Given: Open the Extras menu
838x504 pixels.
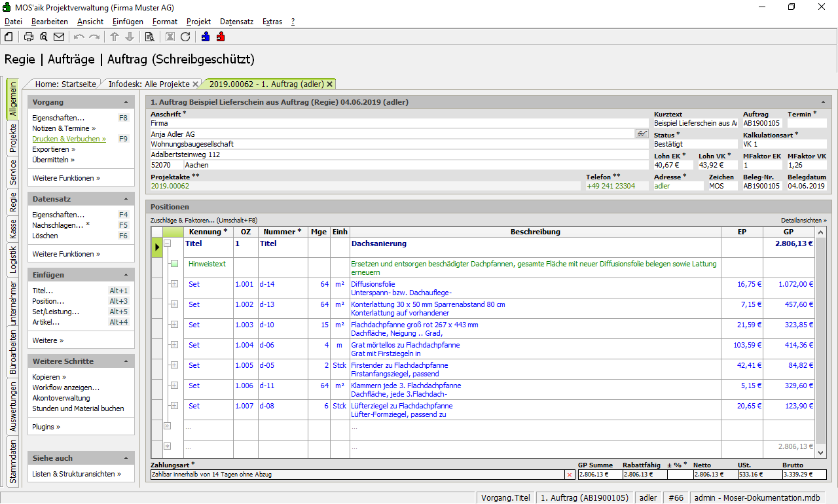Looking at the screenshot, I should (272, 22).
